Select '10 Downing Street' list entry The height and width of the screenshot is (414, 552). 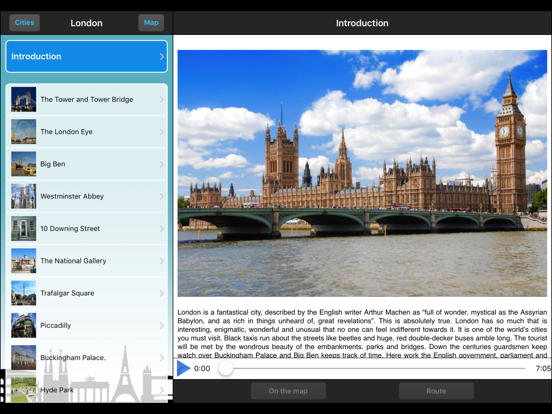click(87, 228)
